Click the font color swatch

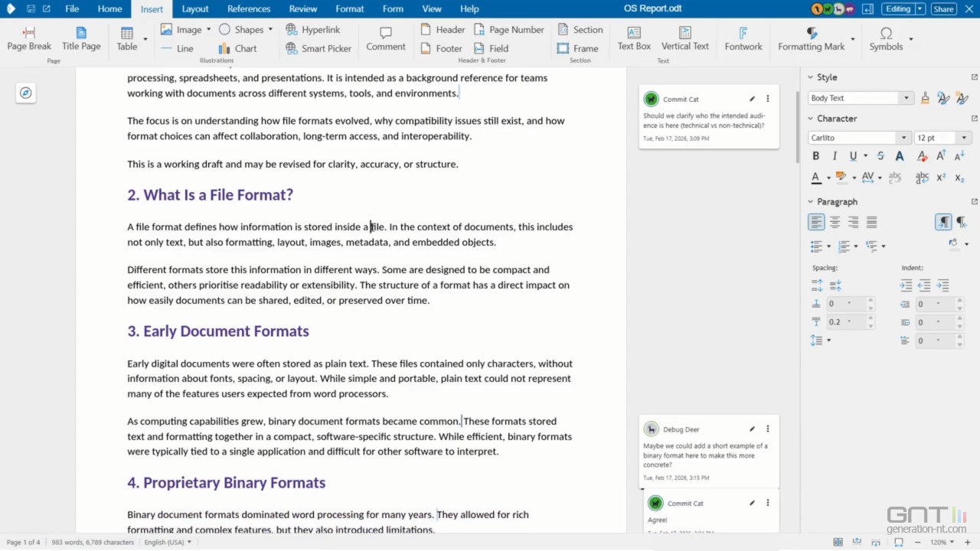pyautogui.click(x=816, y=178)
